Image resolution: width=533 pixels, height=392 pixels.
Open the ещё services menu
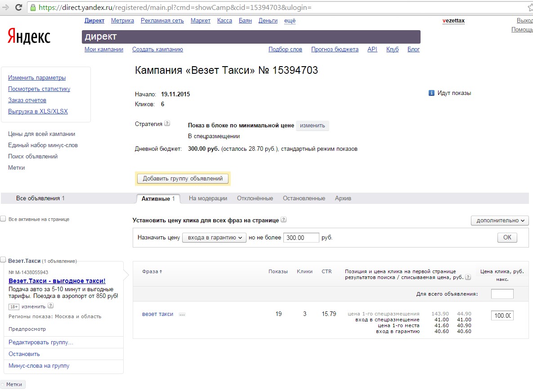pos(290,21)
